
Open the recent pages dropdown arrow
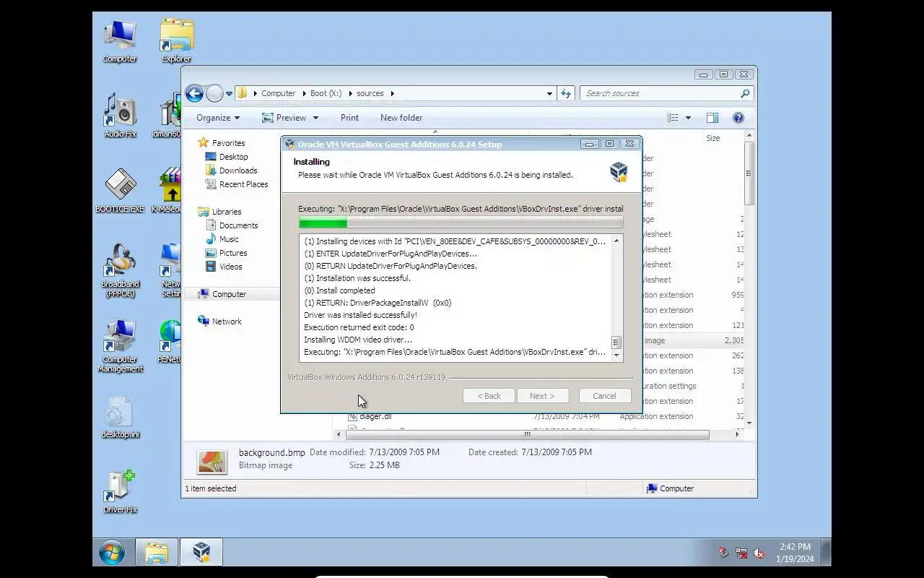[x=229, y=93]
